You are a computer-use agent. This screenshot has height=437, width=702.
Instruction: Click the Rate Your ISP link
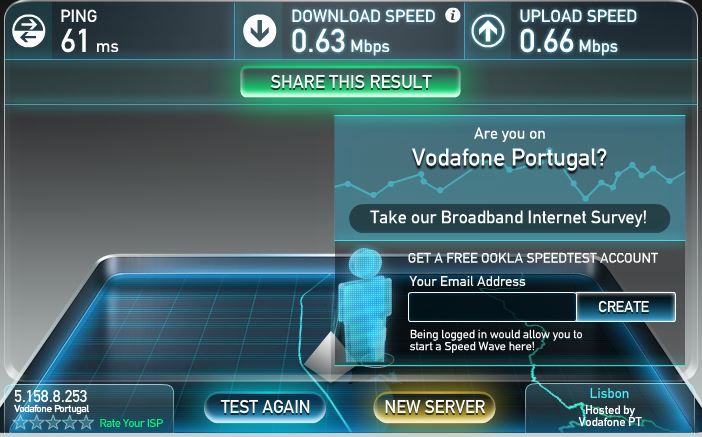point(131,423)
